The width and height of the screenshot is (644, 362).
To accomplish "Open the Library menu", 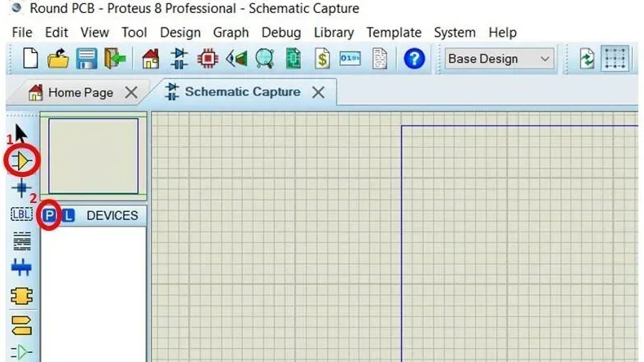I will 333,33.
